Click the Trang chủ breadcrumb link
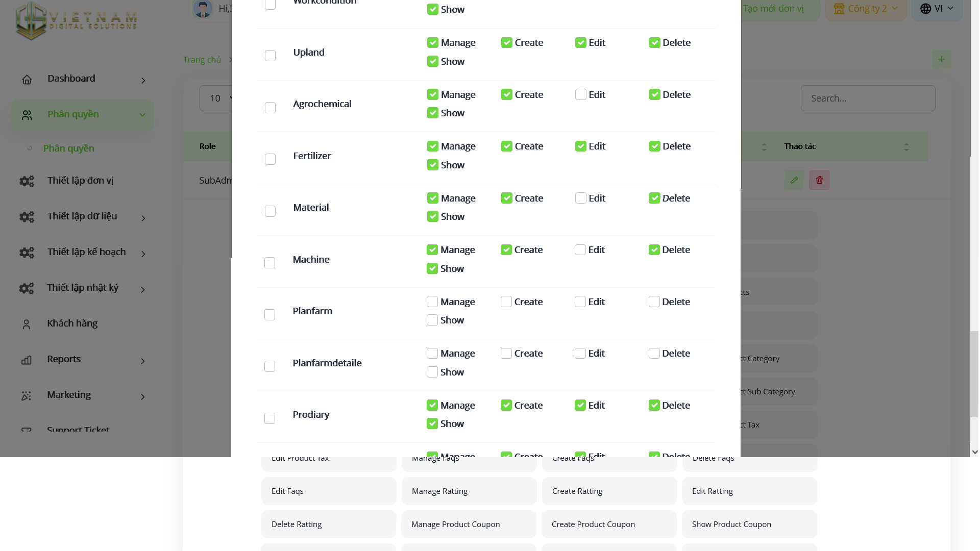The width and height of the screenshot is (980, 551). pyautogui.click(x=202, y=60)
